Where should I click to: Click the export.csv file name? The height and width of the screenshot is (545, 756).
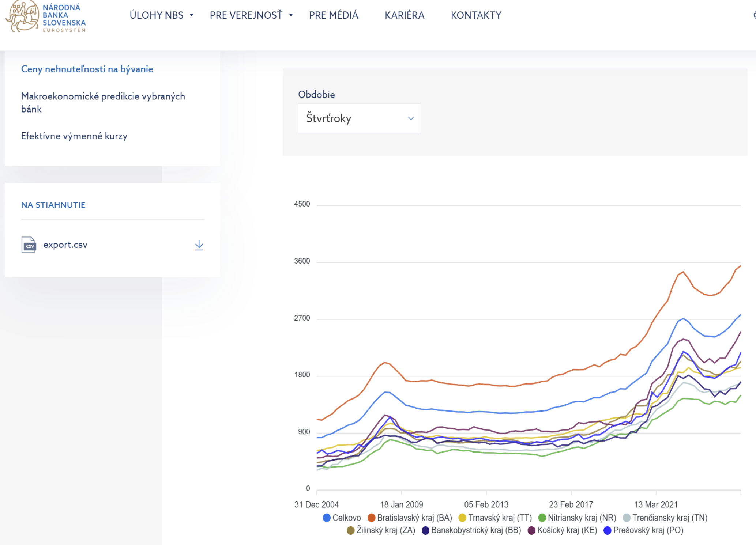click(65, 245)
